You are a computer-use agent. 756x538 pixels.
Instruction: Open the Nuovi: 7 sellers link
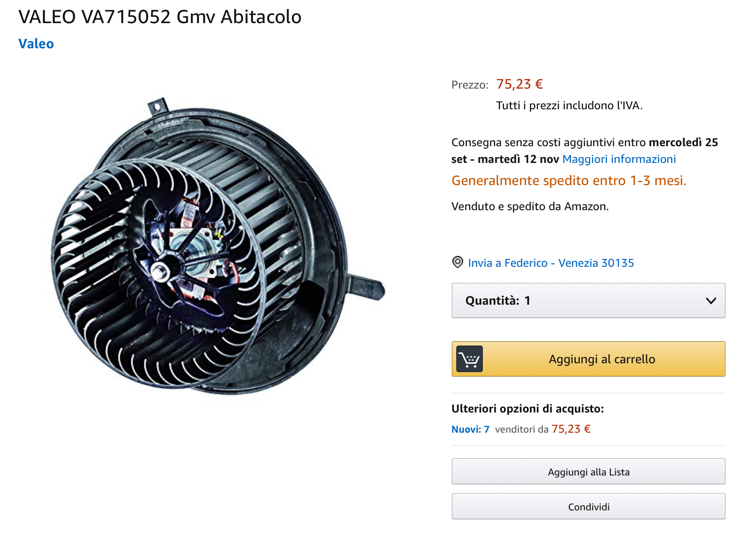470,429
